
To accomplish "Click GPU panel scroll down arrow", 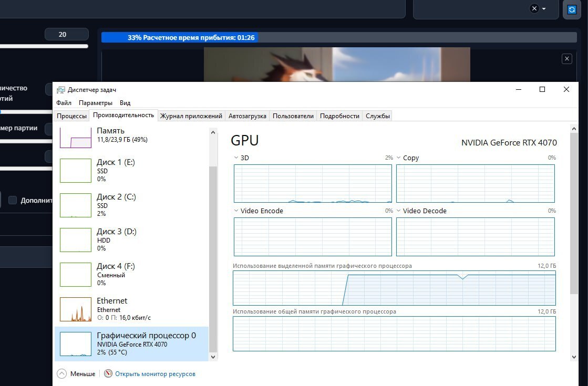I will click(574, 357).
